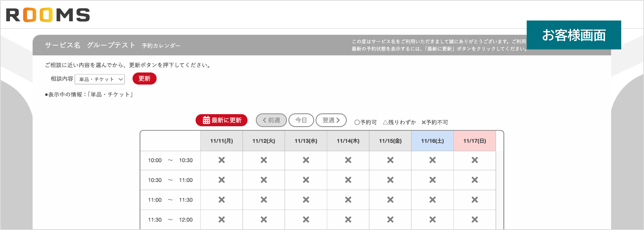Click the 翌週 navigation button

coord(331,120)
